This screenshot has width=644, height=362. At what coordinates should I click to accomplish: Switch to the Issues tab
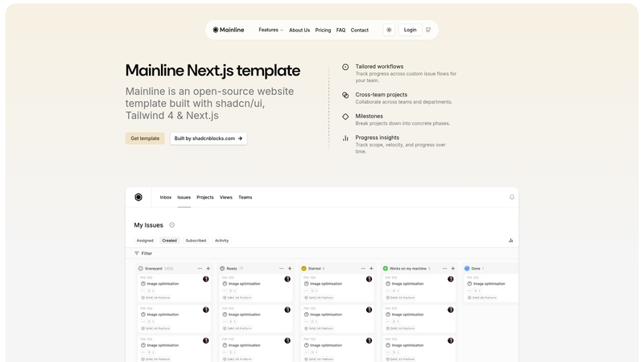(x=184, y=197)
